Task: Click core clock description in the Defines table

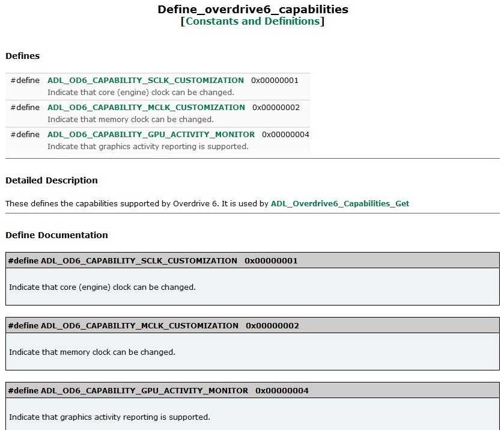Action: click(x=141, y=93)
